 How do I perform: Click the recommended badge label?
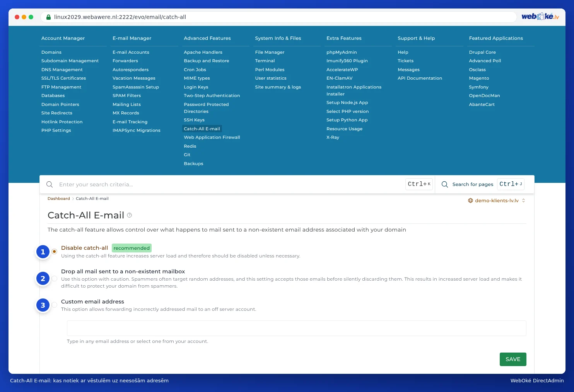(x=132, y=248)
